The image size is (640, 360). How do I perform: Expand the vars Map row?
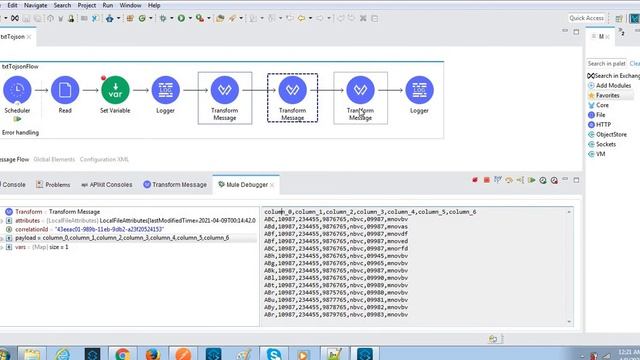(2, 247)
